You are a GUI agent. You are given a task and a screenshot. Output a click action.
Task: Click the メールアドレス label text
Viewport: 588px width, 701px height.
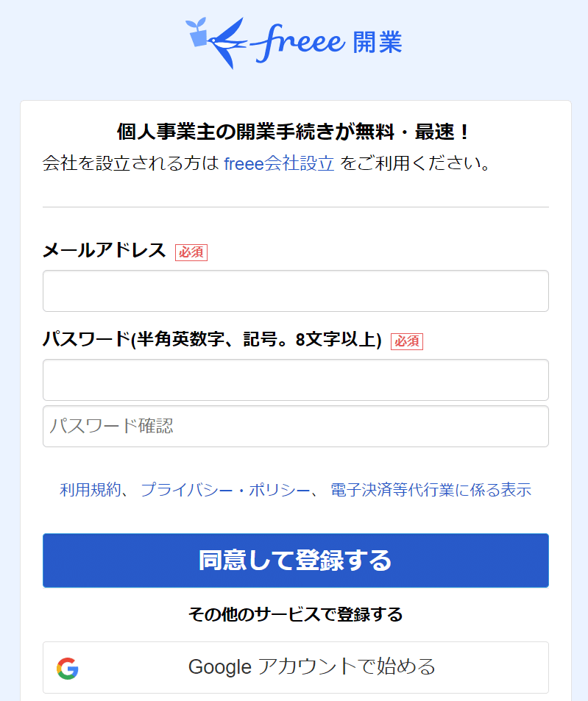click(x=103, y=252)
